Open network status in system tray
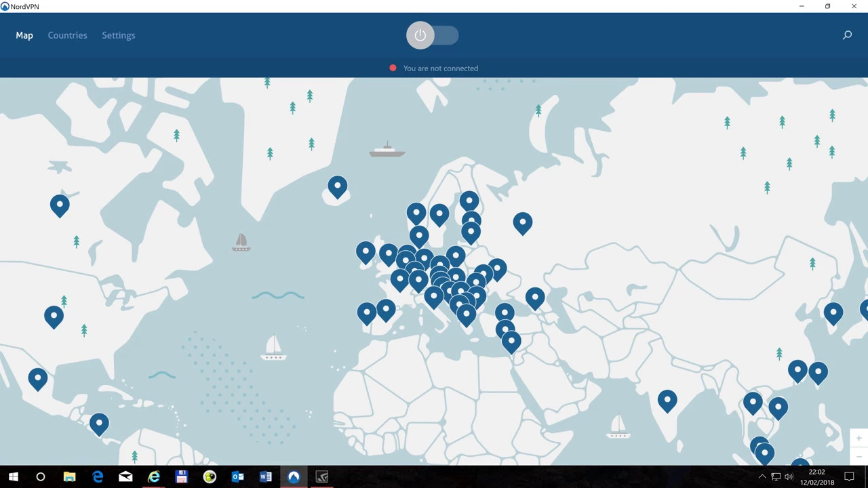 pos(776,477)
